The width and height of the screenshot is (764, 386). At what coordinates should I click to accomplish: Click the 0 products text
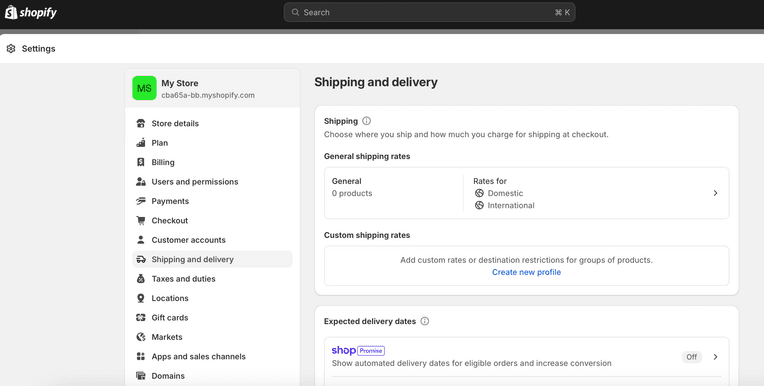point(352,193)
